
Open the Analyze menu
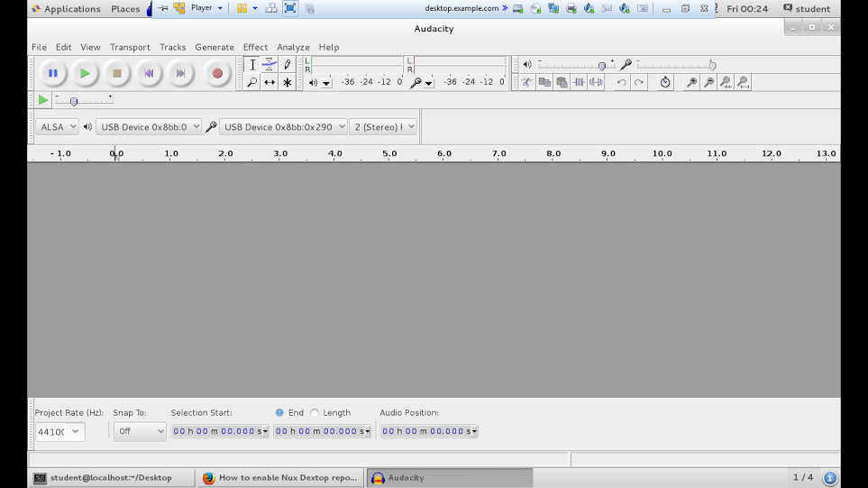(293, 47)
